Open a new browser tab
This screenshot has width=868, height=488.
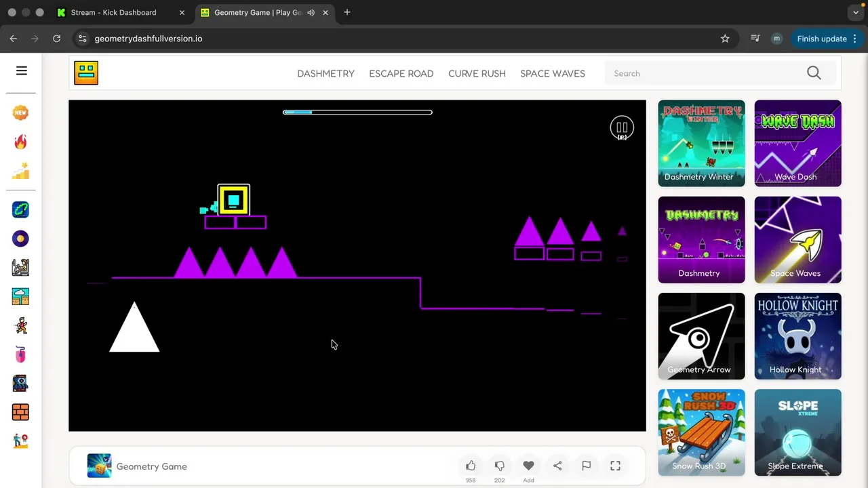347,12
